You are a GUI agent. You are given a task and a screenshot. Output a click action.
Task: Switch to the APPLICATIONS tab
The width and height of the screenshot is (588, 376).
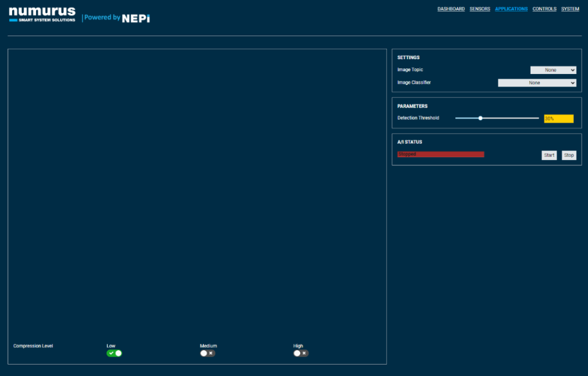511,9
